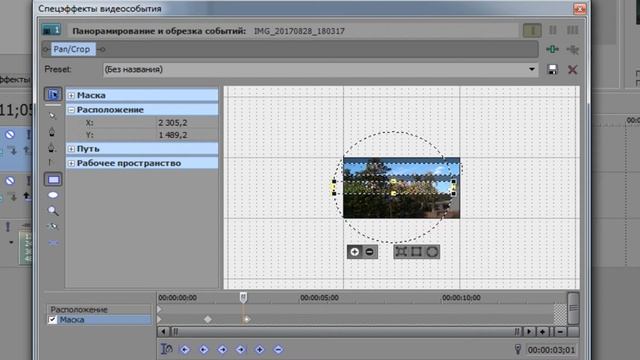The image size is (640, 360).
Task: Select the Anchor Deletion pen tool
Action: pyautogui.click(x=52, y=147)
